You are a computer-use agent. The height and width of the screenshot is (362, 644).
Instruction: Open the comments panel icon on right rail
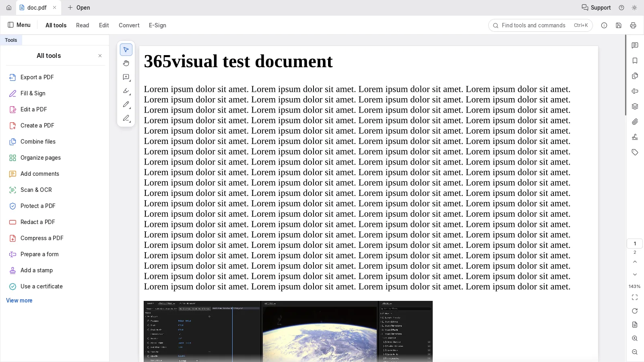point(635,45)
